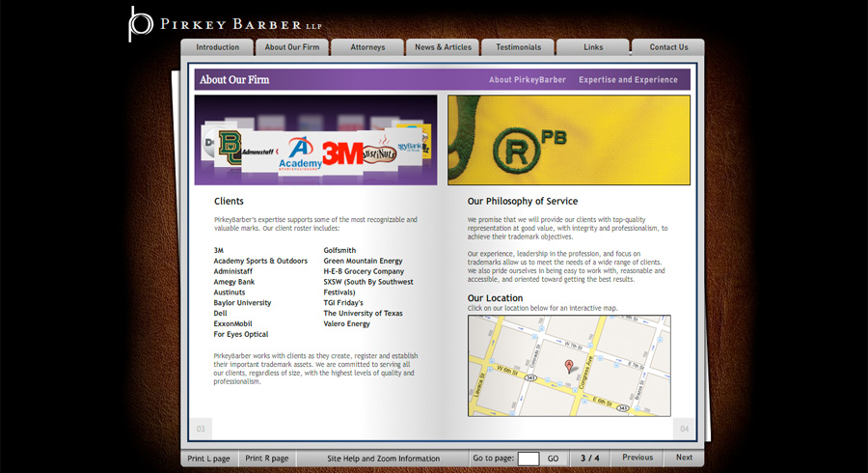Select the Links tab
Image resolution: width=868 pixels, height=473 pixels.
[x=593, y=47]
